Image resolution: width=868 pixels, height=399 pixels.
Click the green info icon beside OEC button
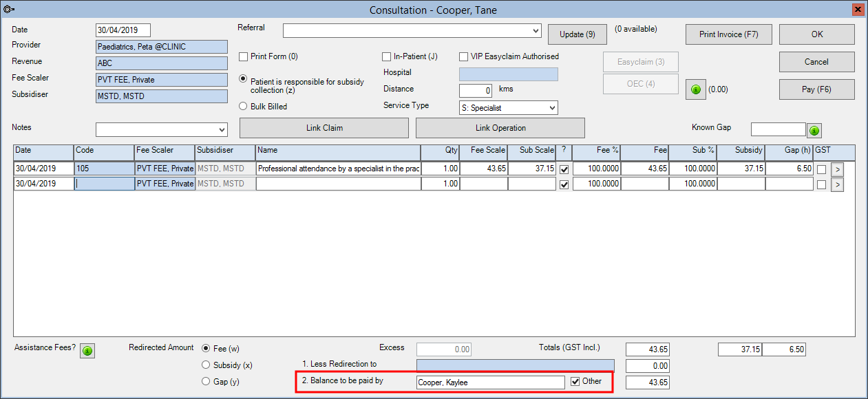pos(696,89)
